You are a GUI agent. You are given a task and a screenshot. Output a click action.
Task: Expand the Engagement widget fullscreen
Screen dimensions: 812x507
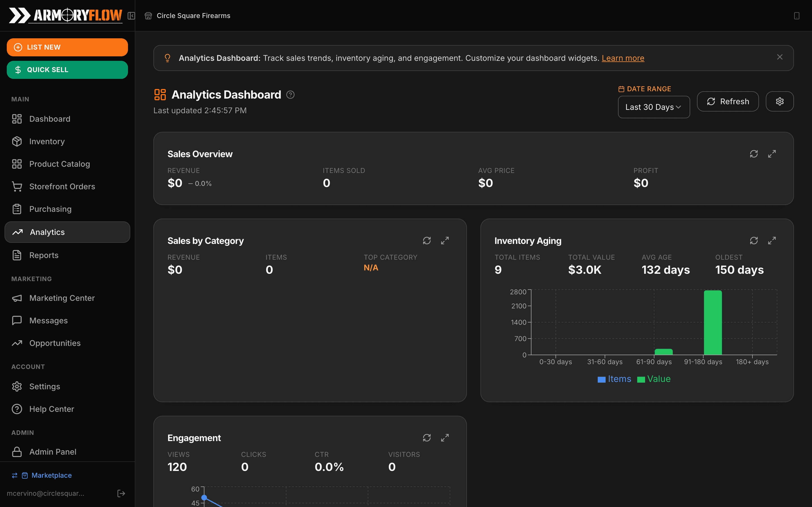pyautogui.click(x=445, y=438)
